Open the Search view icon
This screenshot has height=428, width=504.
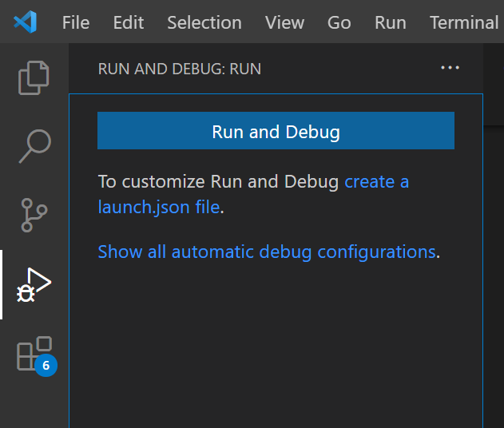[x=34, y=146]
